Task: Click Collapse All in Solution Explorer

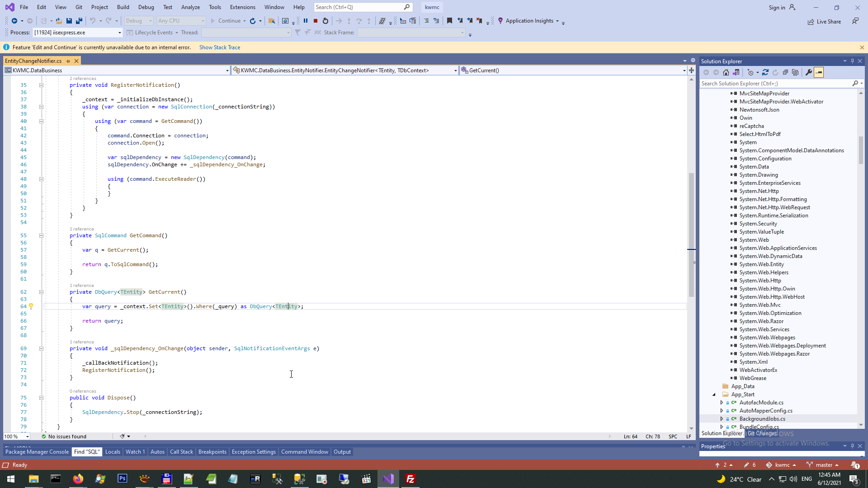Action: [x=785, y=72]
